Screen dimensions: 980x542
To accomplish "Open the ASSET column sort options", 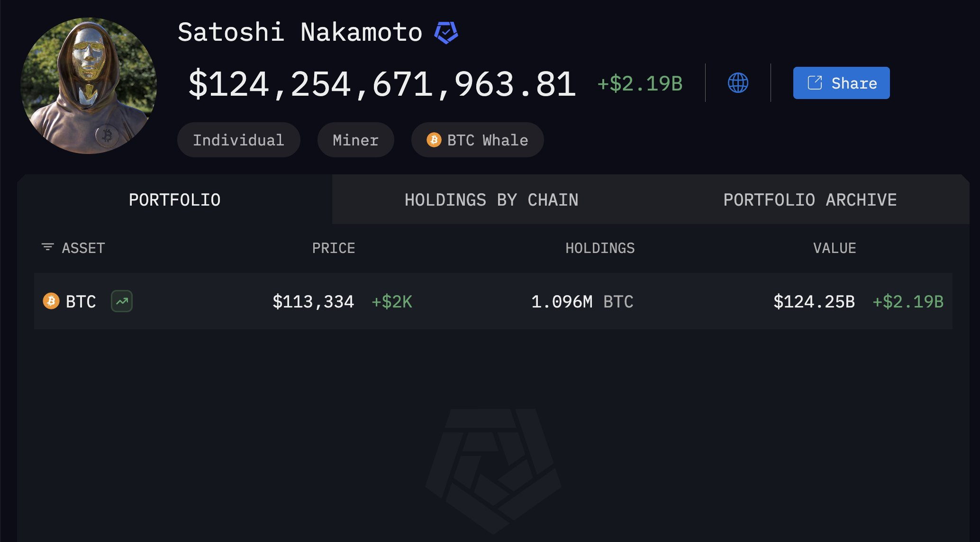I will point(83,247).
